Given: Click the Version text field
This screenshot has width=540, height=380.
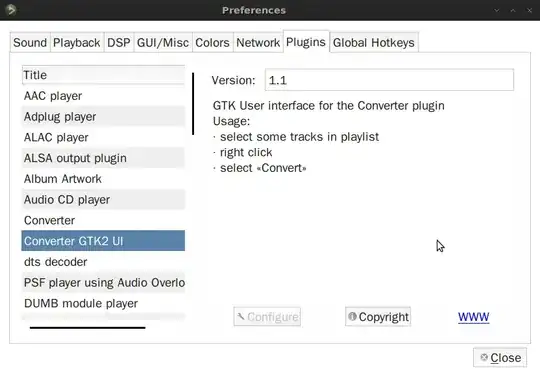Looking at the screenshot, I should click(x=389, y=80).
